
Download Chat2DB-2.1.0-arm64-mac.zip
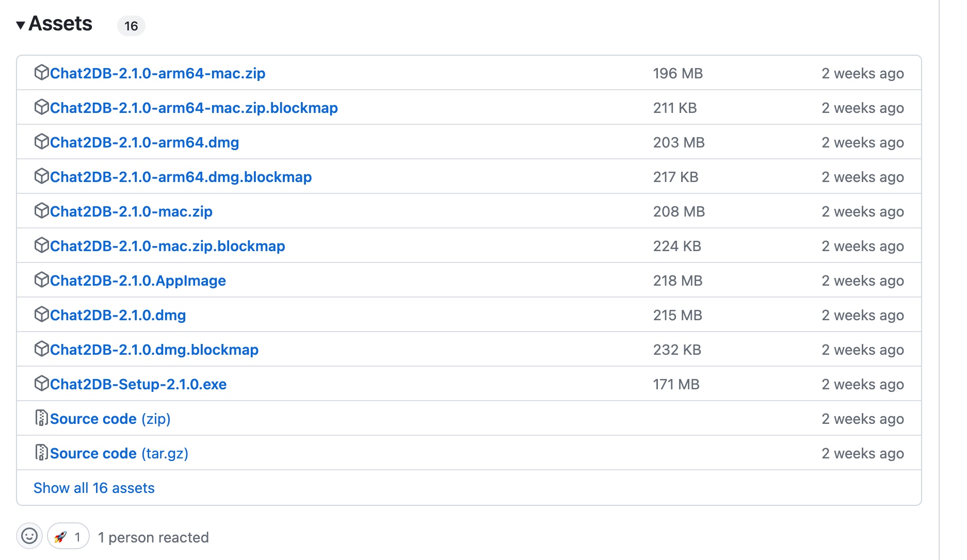pos(157,73)
